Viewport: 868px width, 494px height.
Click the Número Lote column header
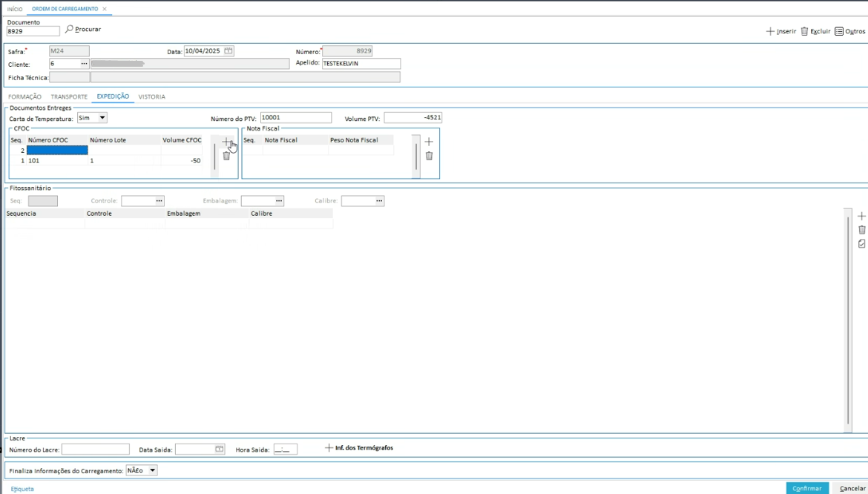point(125,140)
